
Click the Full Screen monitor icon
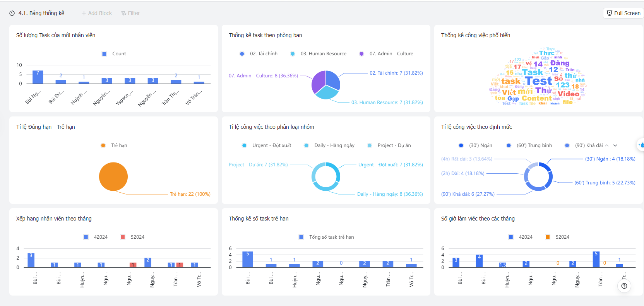pos(610,13)
